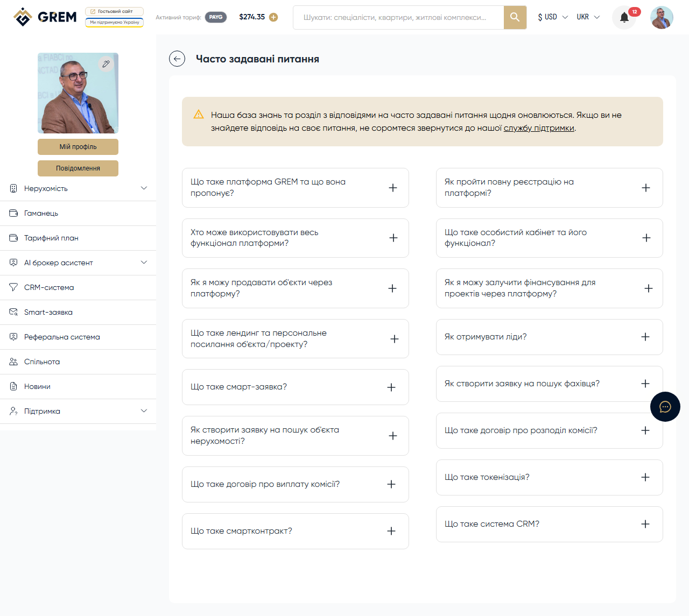Screen dimensions: 689x616
Task: Click the Повідомлення button
Action: [78, 168]
